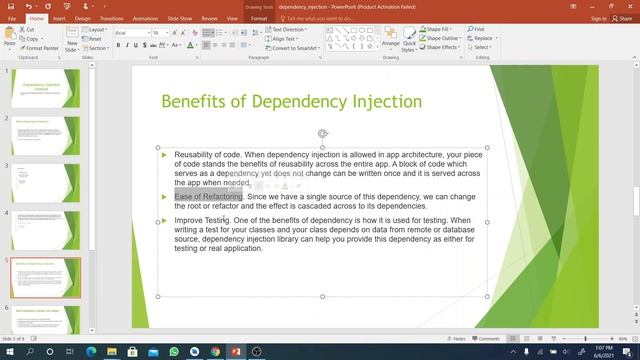Apply text shadow effect
The height and width of the screenshot is (360, 640).
click(x=144, y=45)
